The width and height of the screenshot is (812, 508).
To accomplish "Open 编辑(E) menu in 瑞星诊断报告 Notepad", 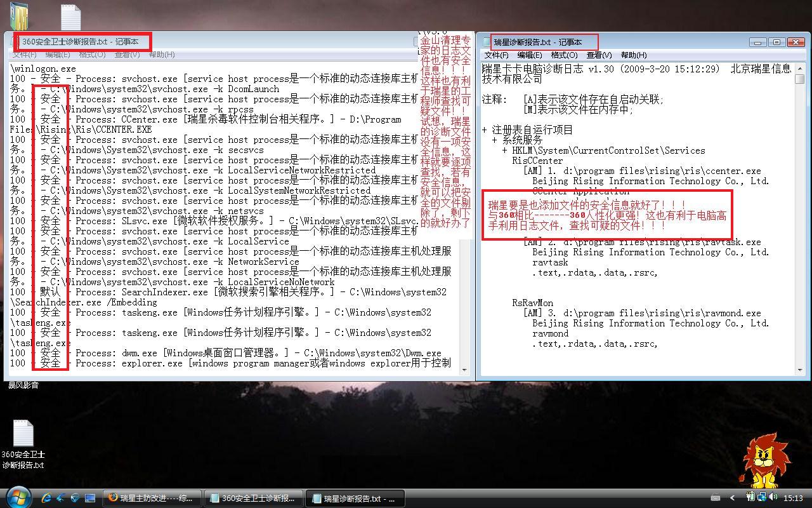I will [530, 55].
